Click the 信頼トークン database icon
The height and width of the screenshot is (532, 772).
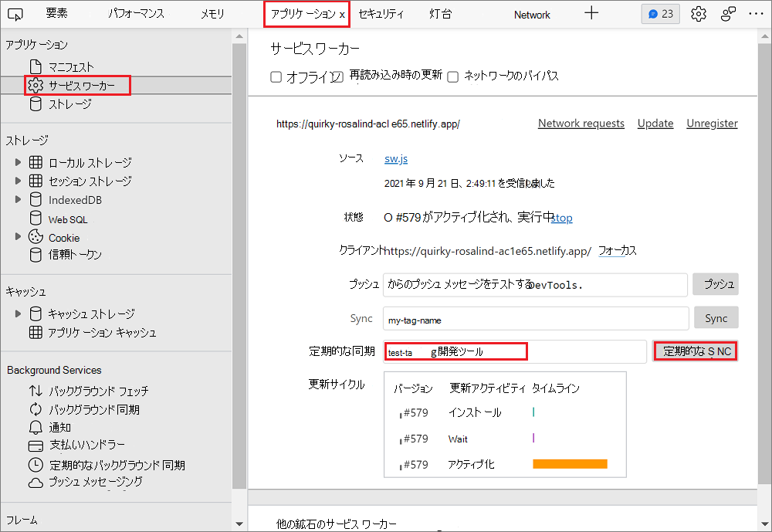pyautogui.click(x=36, y=255)
